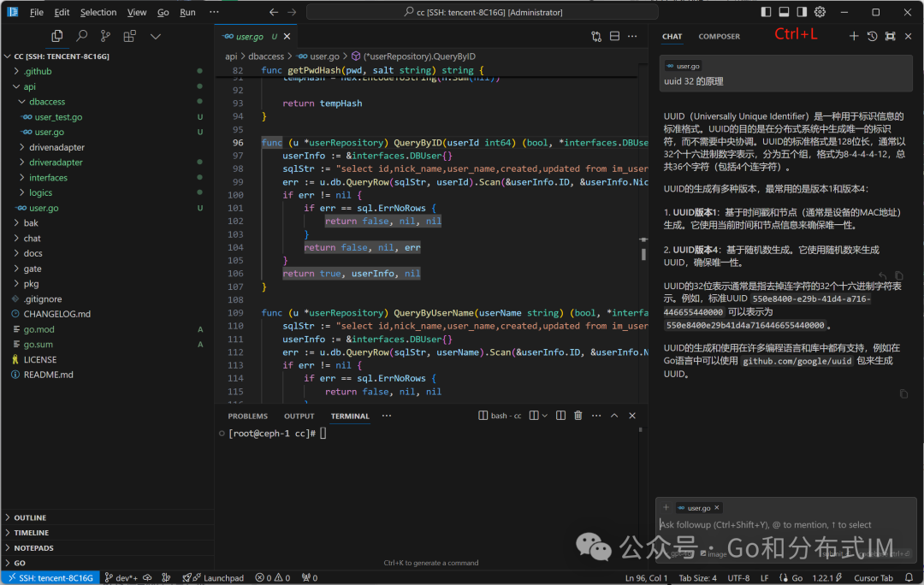The image size is (924, 585).
Task: Kill terminal using the trash icon
Action: [577, 416]
